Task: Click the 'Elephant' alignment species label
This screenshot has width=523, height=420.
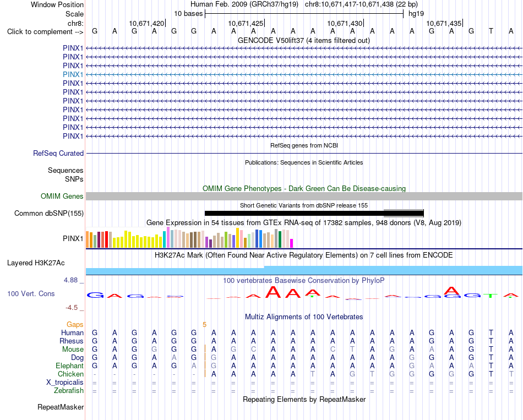Action: tap(69, 366)
